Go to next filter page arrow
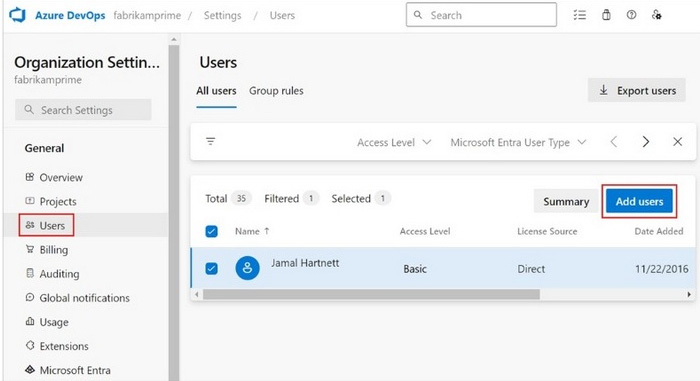Screen dimensions: 700x381 pyautogui.click(x=646, y=142)
